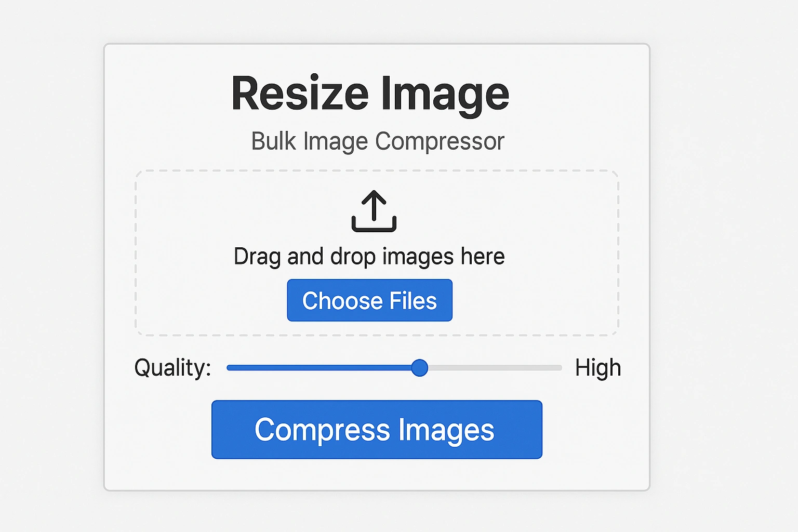Click the gray unfilled part of the Quality track
The width and height of the screenshot is (798, 532).
click(x=494, y=368)
